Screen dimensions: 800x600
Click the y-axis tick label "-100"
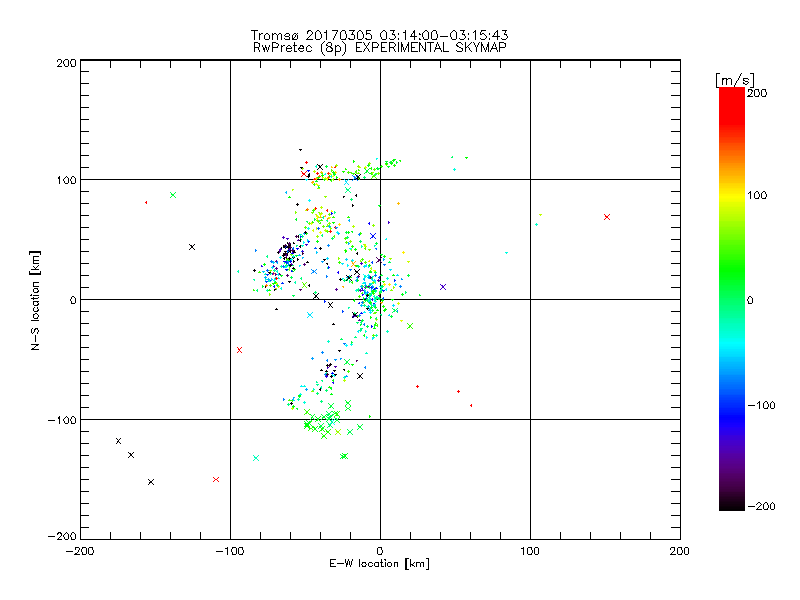pyautogui.click(x=62, y=420)
